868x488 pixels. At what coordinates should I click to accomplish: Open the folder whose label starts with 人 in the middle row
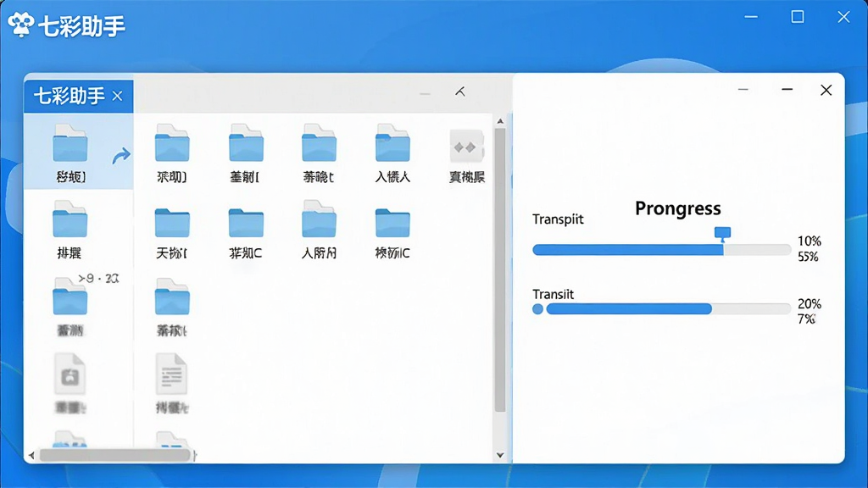click(x=319, y=219)
